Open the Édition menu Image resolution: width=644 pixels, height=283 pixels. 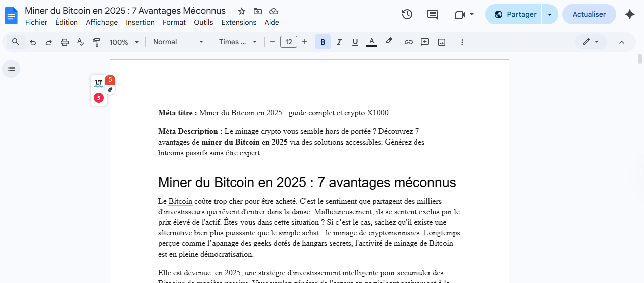coord(67,22)
